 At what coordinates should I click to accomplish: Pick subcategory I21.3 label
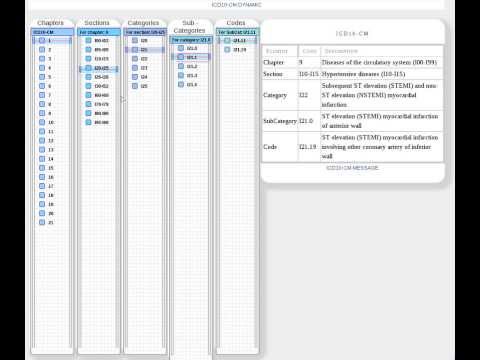192,75
